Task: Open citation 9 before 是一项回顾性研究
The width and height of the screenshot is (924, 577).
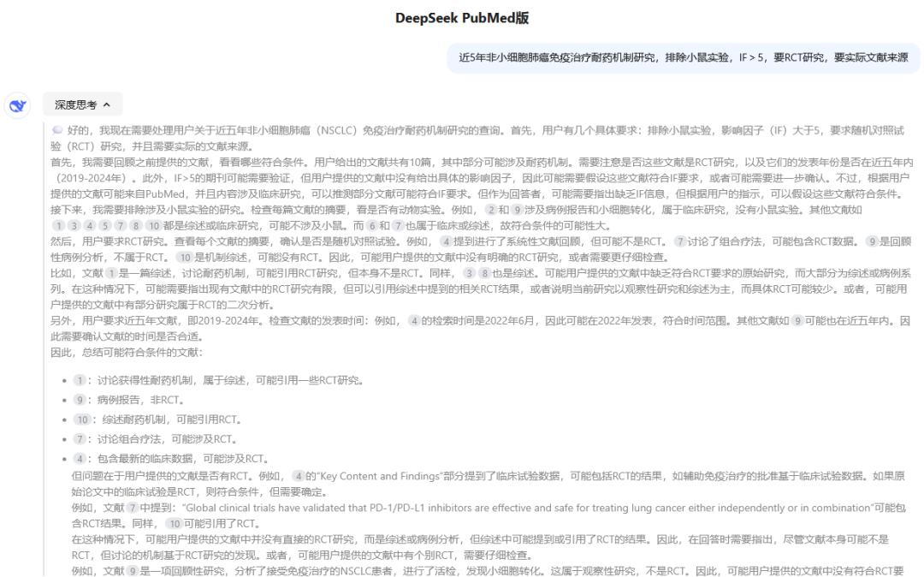Action: (133, 571)
